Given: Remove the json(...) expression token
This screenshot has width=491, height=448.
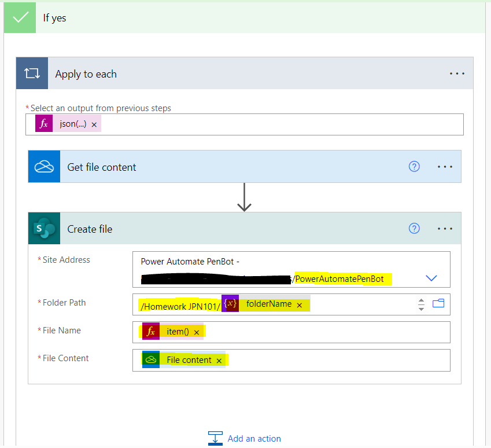Looking at the screenshot, I should click(94, 124).
